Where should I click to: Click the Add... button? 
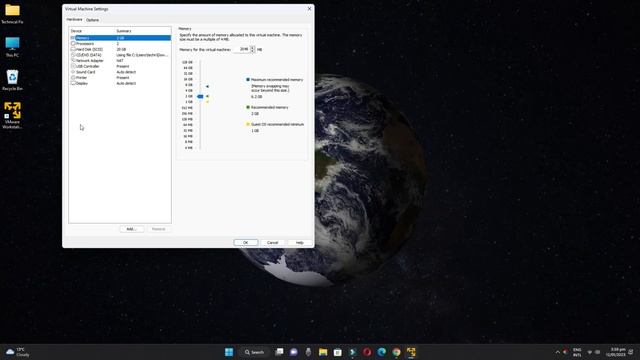point(131,229)
